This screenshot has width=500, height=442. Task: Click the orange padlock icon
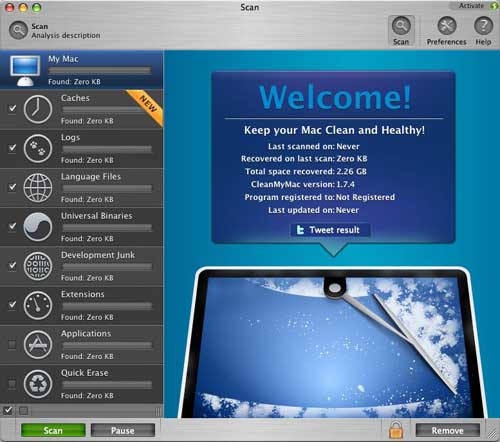(x=396, y=430)
